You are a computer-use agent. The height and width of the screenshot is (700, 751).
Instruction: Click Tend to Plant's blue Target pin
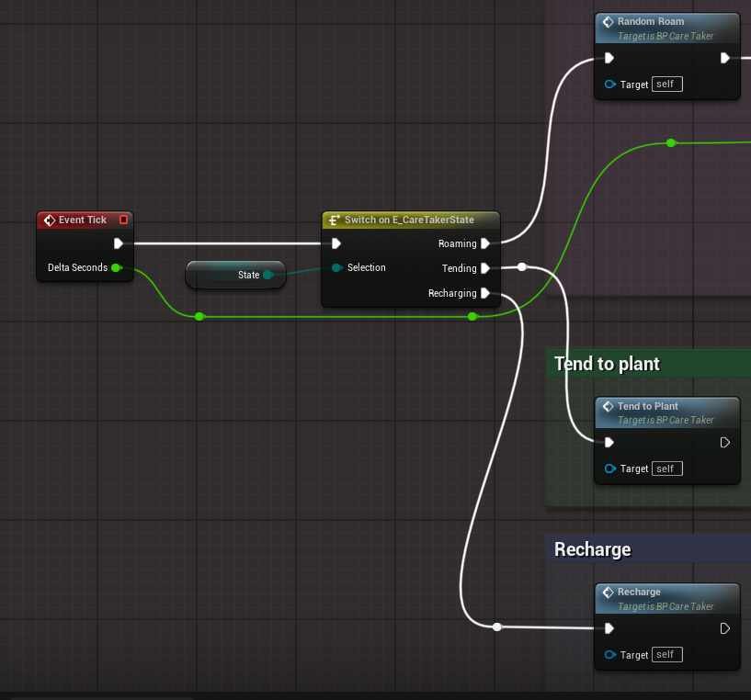(609, 469)
